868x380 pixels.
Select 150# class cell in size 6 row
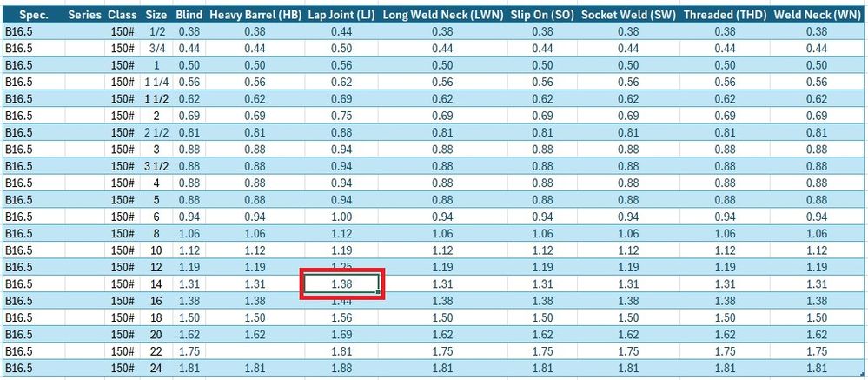click(x=123, y=217)
